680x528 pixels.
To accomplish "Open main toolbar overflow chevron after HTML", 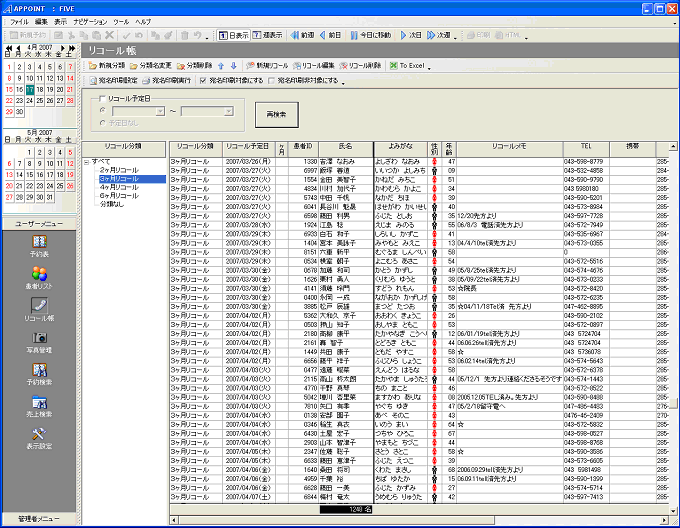I will pos(526,37).
